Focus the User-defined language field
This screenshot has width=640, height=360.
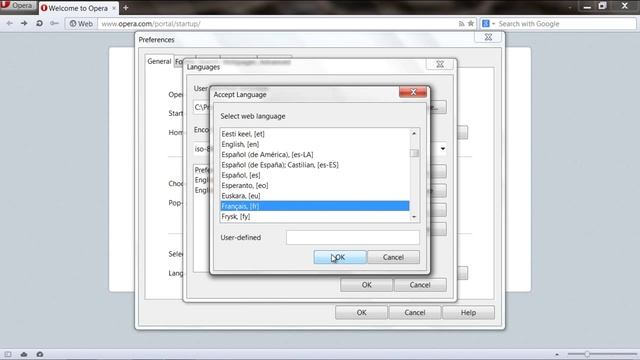pyautogui.click(x=353, y=238)
